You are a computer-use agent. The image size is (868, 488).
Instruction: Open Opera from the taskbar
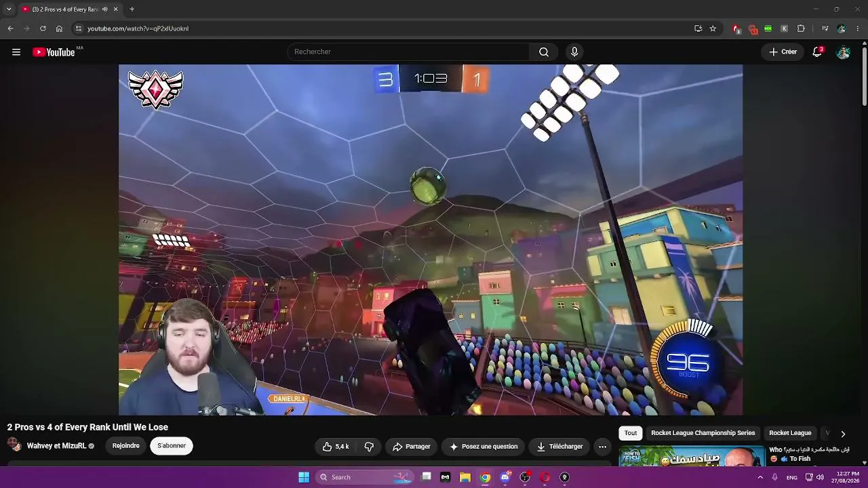click(x=545, y=477)
